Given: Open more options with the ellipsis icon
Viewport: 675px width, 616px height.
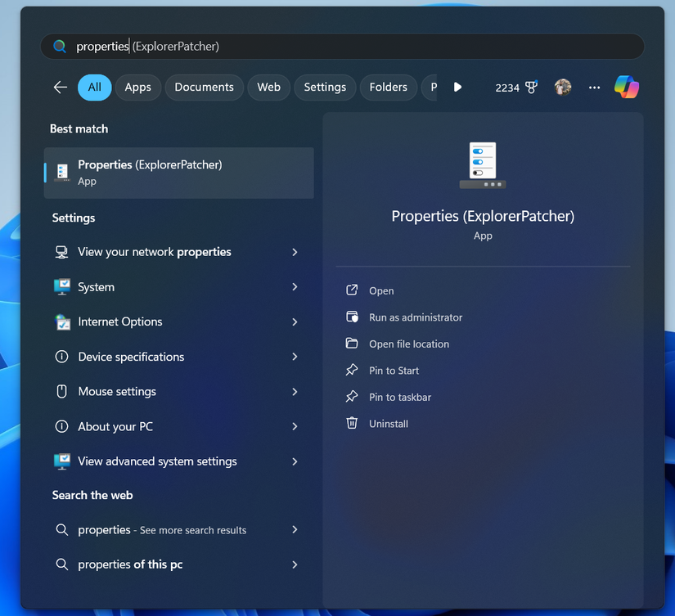Looking at the screenshot, I should [x=594, y=87].
